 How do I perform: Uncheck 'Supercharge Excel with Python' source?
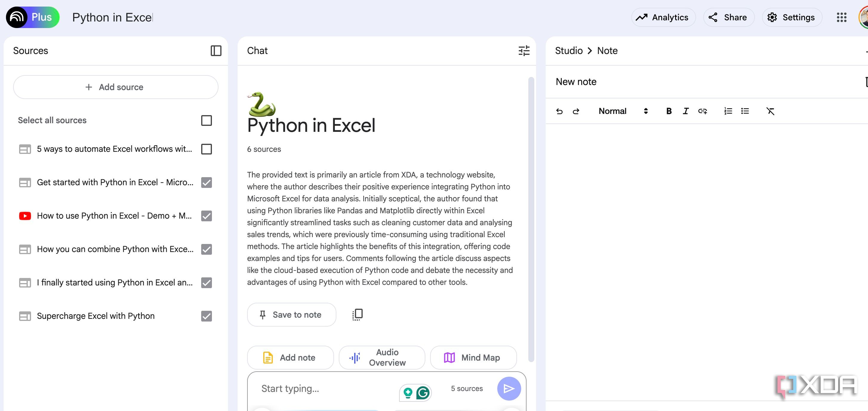[206, 316]
